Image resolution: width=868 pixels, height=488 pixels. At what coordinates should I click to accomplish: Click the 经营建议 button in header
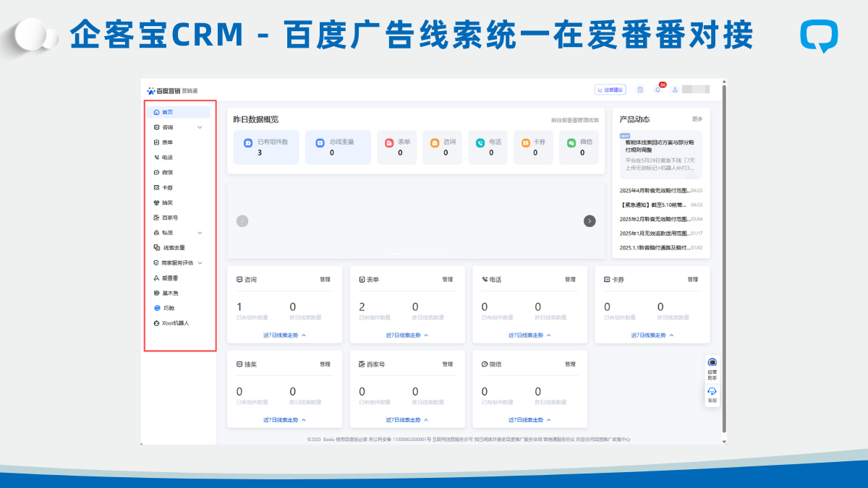pos(609,90)
